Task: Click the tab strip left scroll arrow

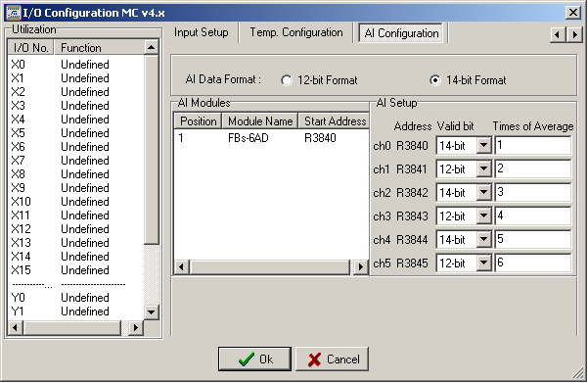Action: pyautogui.click(x=558, y=35)
